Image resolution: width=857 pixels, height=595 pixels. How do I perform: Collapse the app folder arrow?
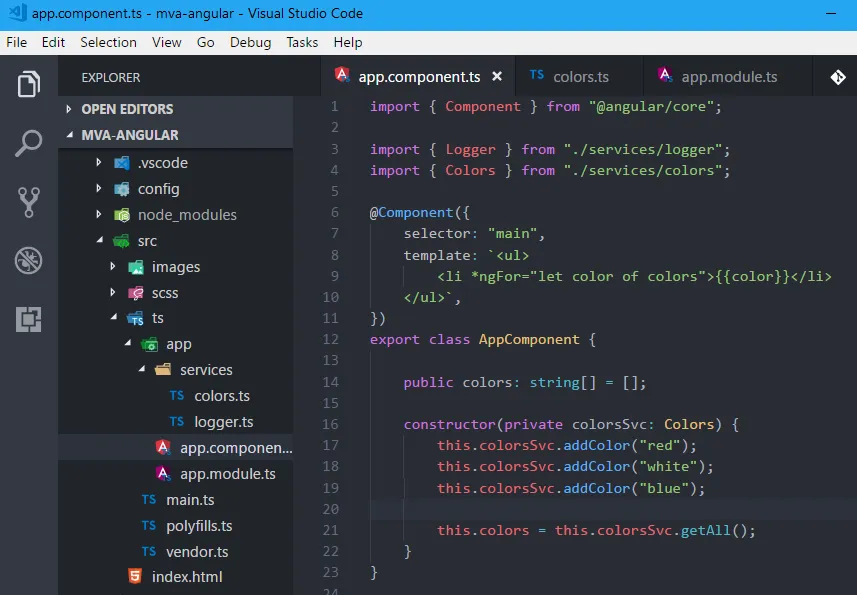point(128,343)
